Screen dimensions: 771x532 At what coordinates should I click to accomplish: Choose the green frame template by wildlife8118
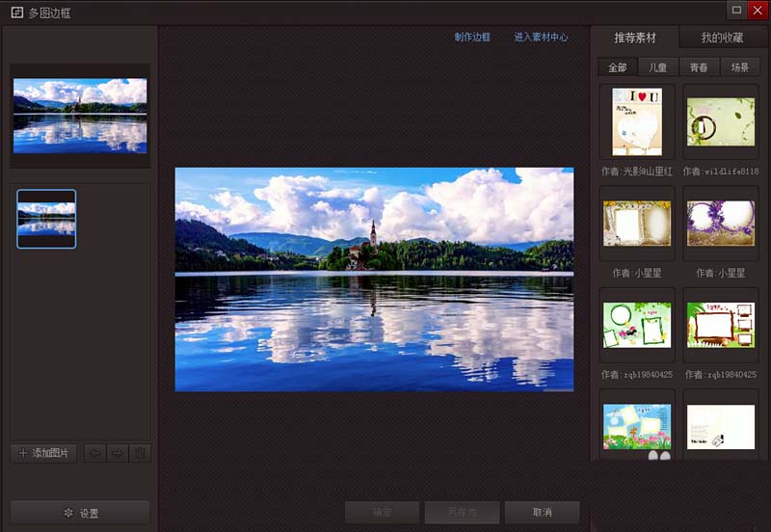click(x=721, y=121)
